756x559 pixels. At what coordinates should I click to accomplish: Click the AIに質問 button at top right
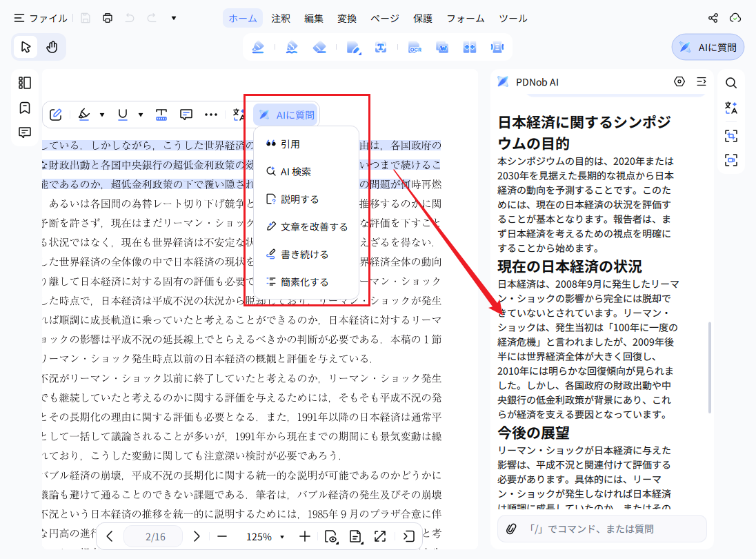tap(708, 47)
